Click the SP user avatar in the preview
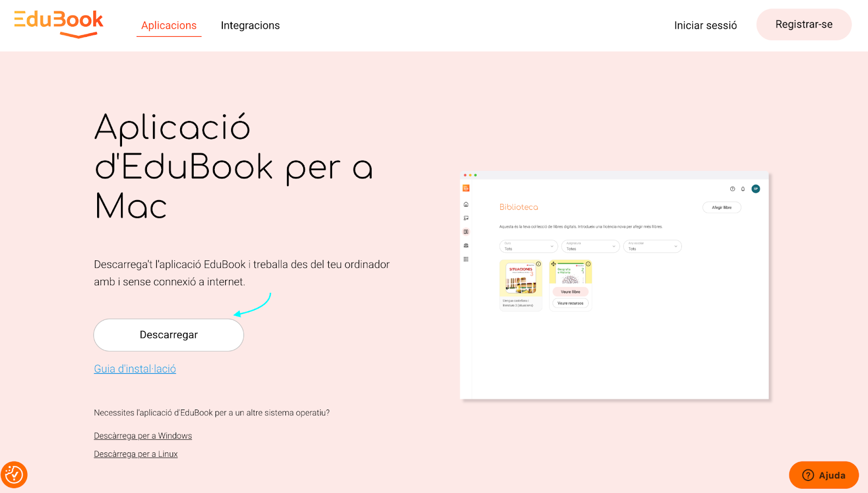The height and width of the screenshot is (493, 868). (756, 189)
